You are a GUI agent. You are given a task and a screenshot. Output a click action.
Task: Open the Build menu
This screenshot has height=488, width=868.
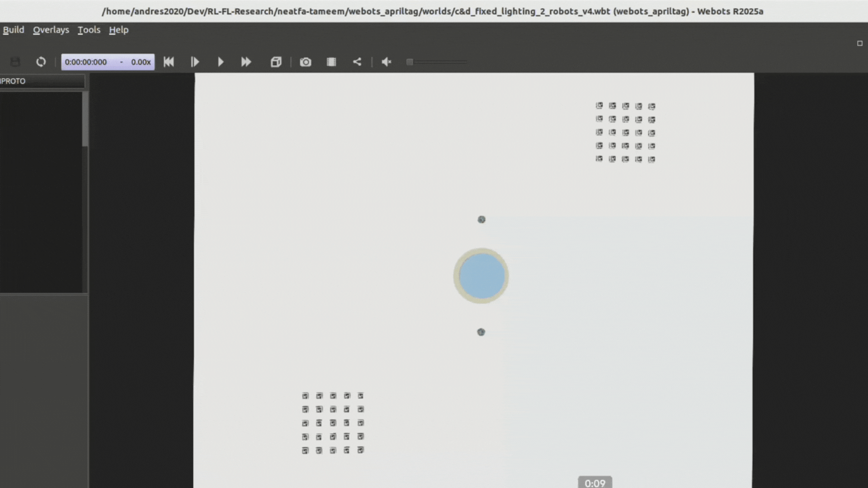click(x=14, y=30)
